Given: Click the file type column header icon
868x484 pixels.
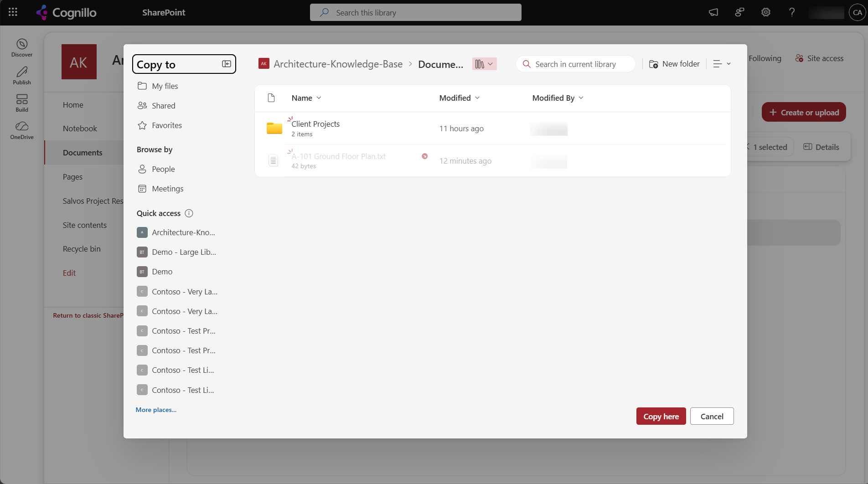Looking at the screenshot, I should (271, 98).
